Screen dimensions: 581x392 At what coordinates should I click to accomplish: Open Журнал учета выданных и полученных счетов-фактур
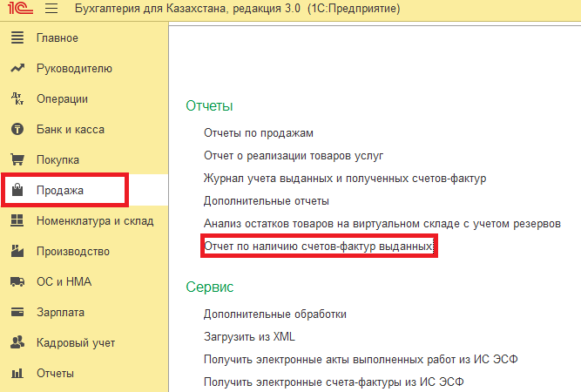pyautogui.click(x=344, y=179)
